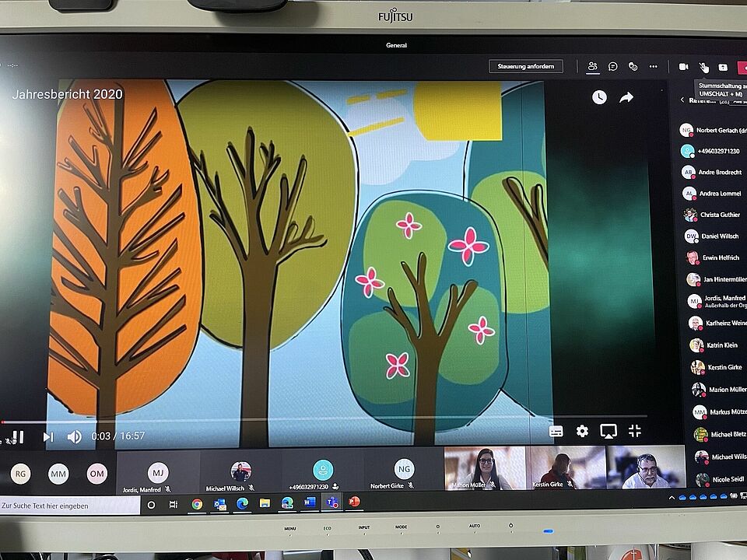
Task: Click the RG participant avatar
Action: click(x=20, y=474)
